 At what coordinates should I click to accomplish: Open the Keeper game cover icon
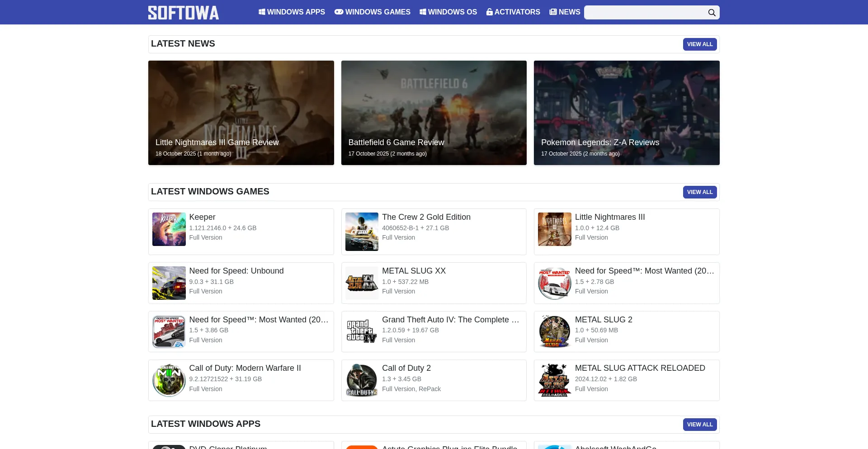coord(169,229)
